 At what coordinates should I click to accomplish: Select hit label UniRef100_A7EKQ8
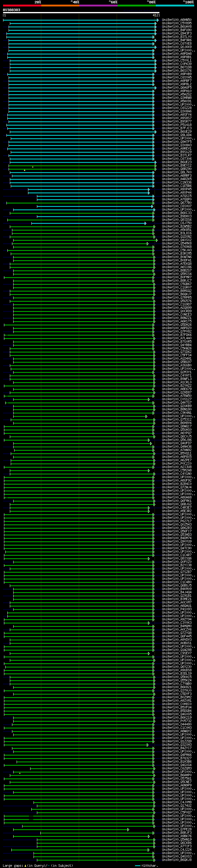tap(177, 264)
